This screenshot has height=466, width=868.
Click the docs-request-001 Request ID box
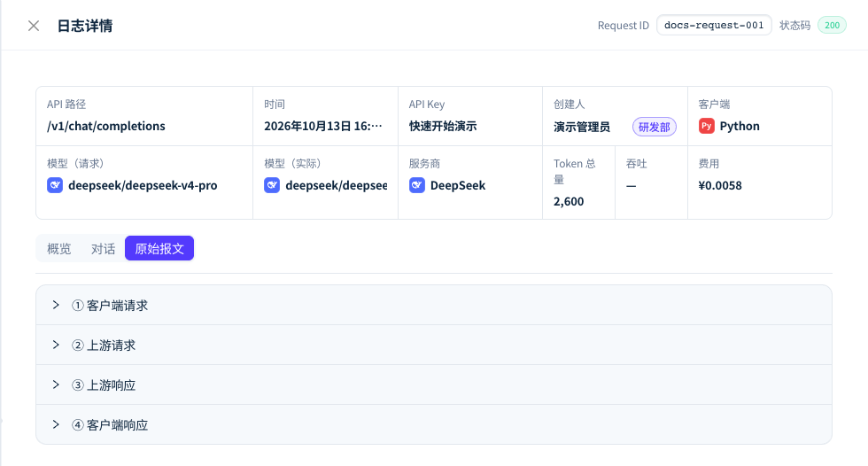click(714, 25)
